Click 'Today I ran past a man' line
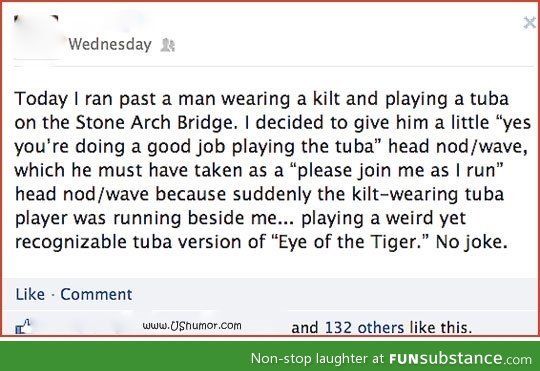This screenshot has height=371, width=540. coord(116,99)
